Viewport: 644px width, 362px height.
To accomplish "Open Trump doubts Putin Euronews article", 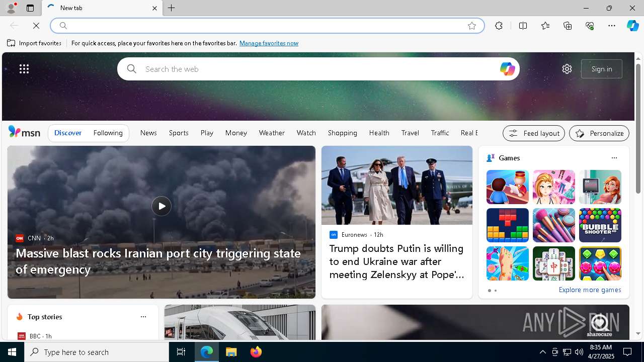I will 397,261.
